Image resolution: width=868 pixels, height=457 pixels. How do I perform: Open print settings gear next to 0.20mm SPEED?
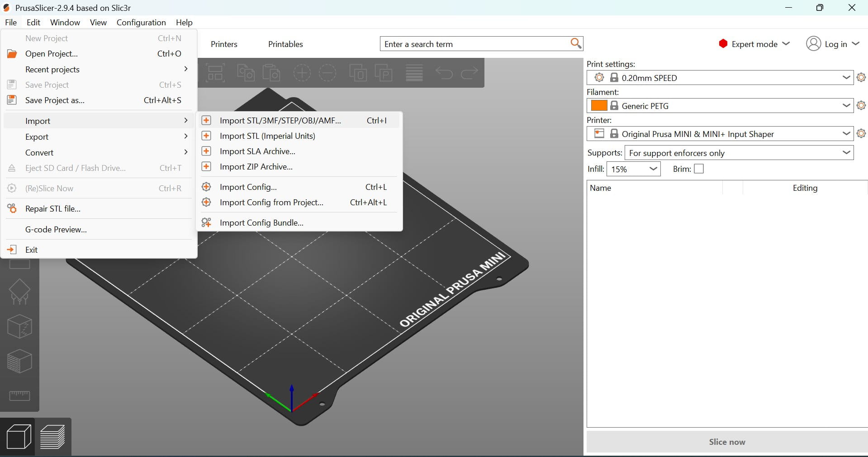pyautogui.click(x=861, y=77)
